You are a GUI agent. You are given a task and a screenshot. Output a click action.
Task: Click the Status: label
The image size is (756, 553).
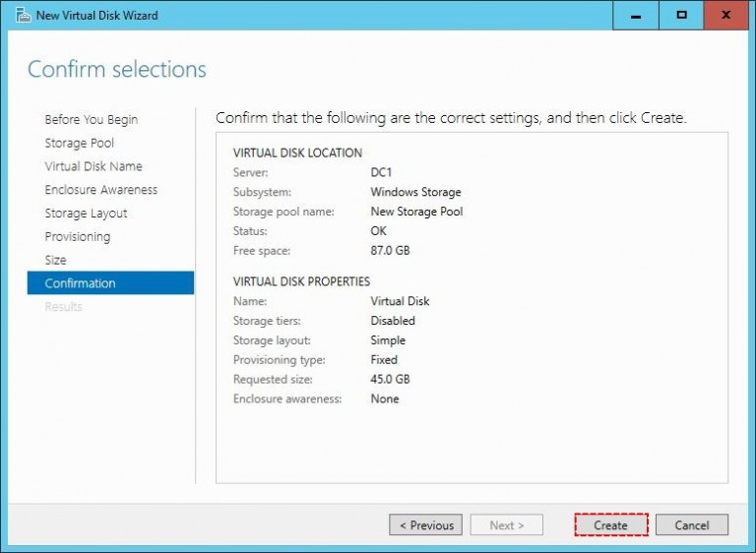[250, 231]
